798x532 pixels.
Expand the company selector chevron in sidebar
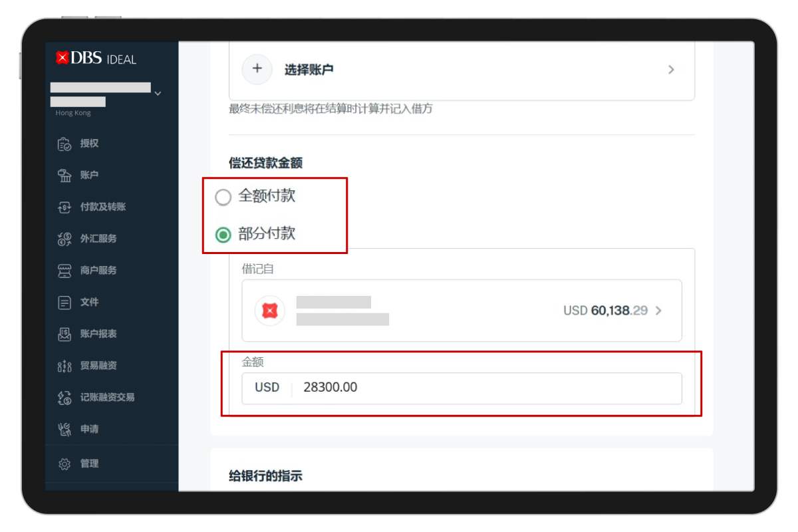(158, 94)
